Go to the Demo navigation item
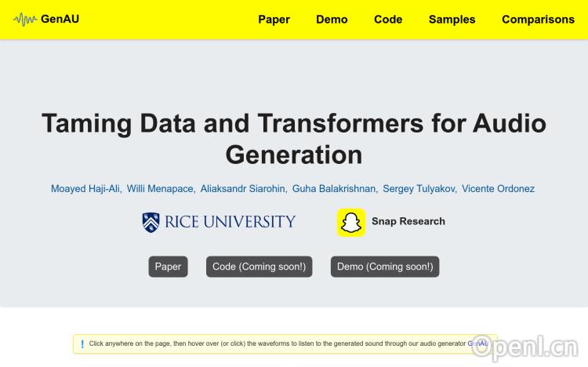The width and height of the screenshot is (588, 367). point(332,20)
